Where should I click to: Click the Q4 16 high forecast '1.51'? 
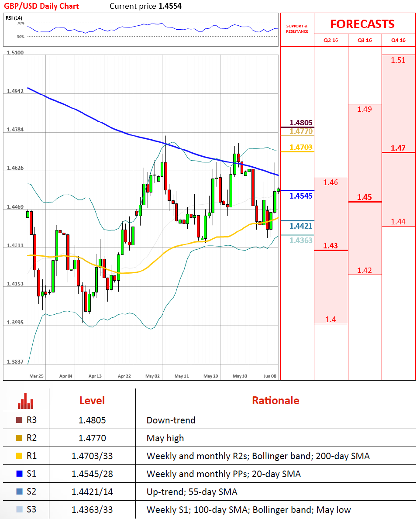pyautogui.click(x=398, y=60)
